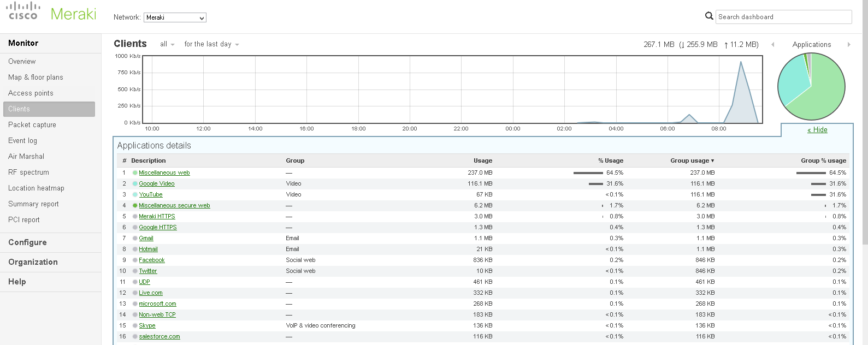This screenshot has height=345, width=868.
Task: Go to next pie chart with right arrow
Action: [849, 45]
